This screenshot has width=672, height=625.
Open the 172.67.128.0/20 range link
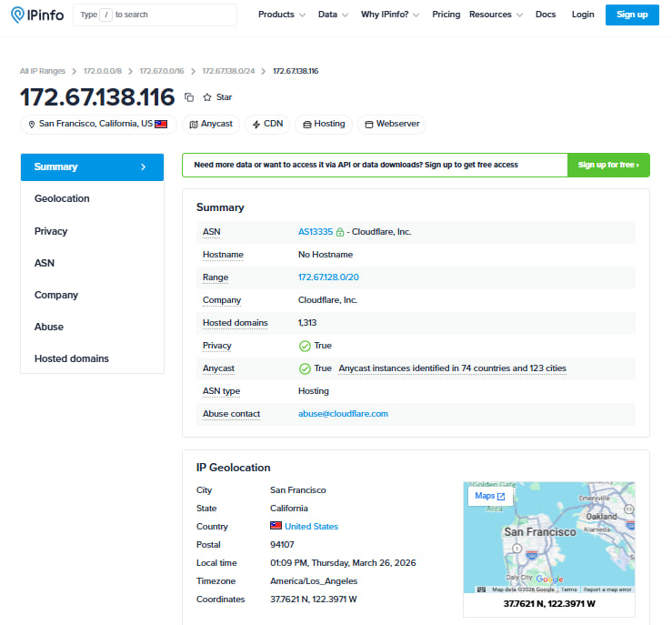328,277
